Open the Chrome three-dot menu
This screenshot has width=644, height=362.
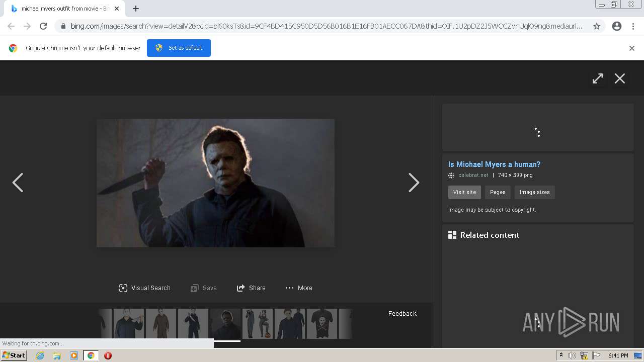pyautogui.click(x=633, y=26)
